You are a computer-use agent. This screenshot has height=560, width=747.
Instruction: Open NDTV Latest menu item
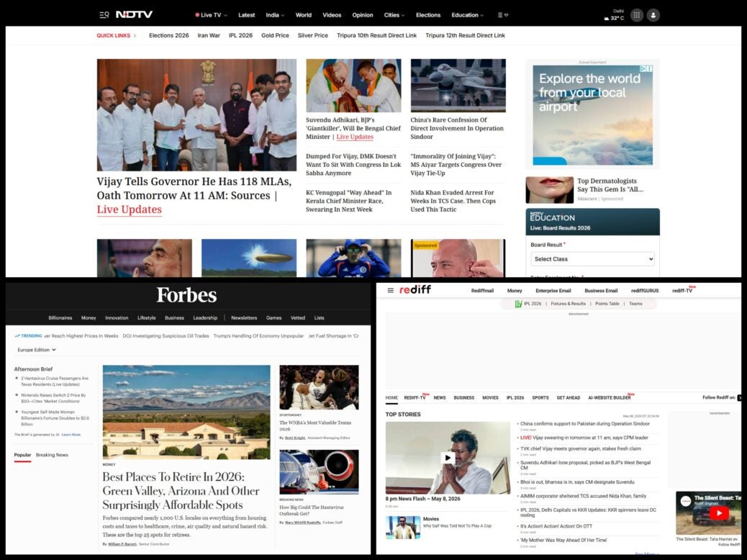click(x=246, y=15)
